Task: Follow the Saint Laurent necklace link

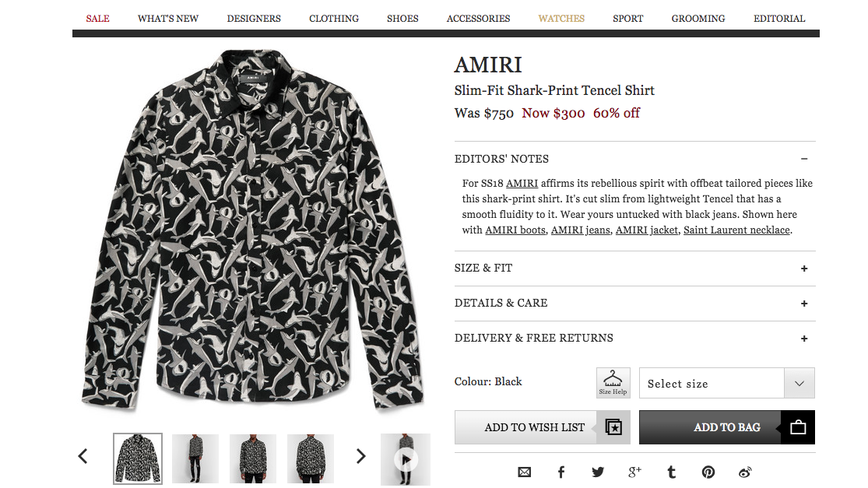Action: click(x=736, y=230)
